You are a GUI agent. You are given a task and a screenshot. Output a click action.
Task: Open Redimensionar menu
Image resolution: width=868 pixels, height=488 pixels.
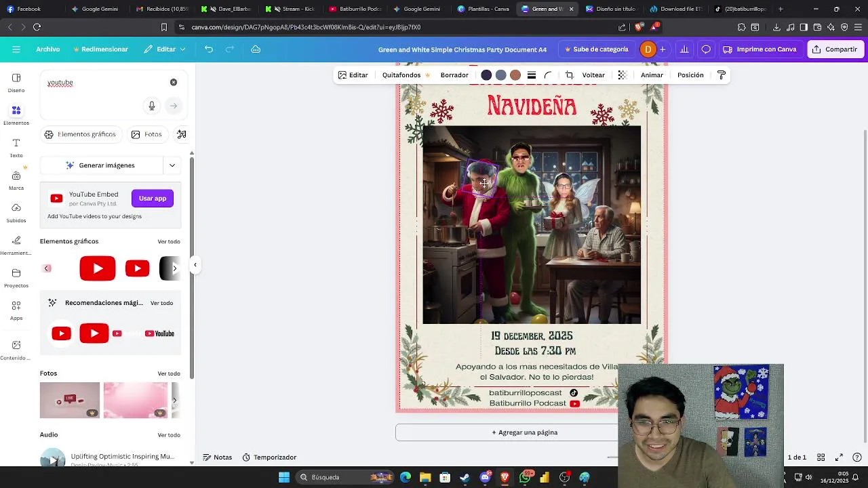click(x=101, y=49)
